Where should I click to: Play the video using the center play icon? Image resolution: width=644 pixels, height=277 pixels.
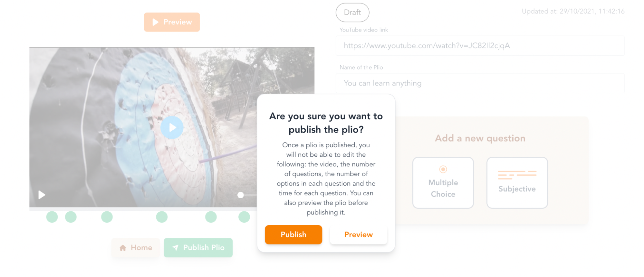point(172,127)
